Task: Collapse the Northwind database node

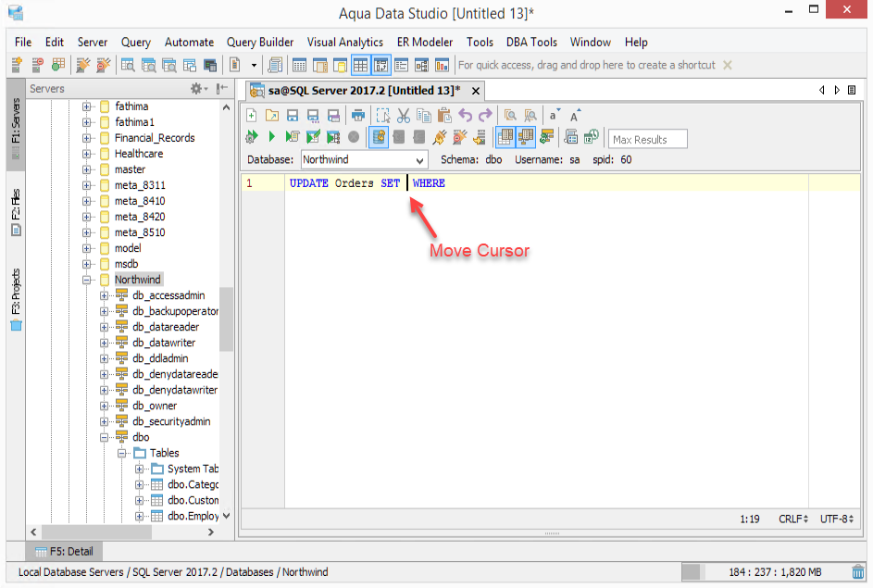Action: pyautogui.click(x=86, y=280)
